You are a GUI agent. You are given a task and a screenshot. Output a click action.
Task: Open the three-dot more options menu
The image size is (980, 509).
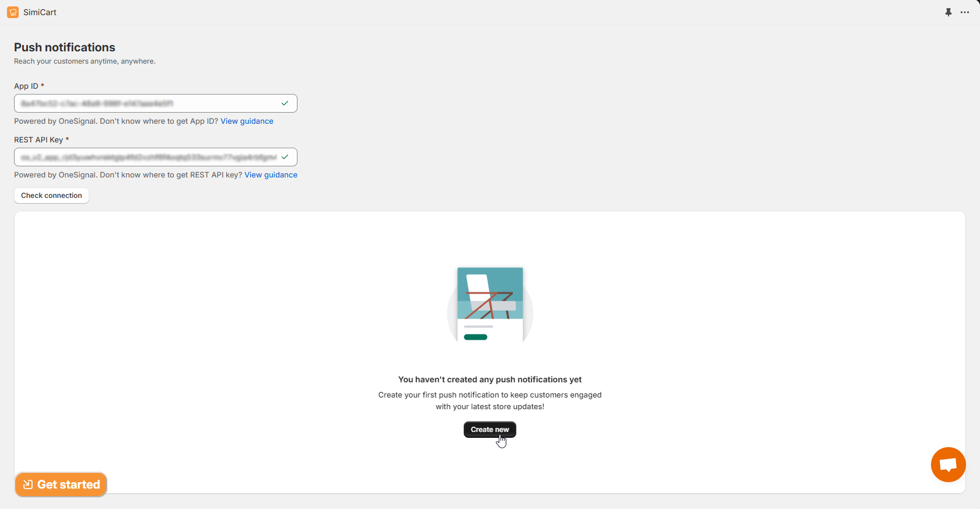click(x=965, y=12)
